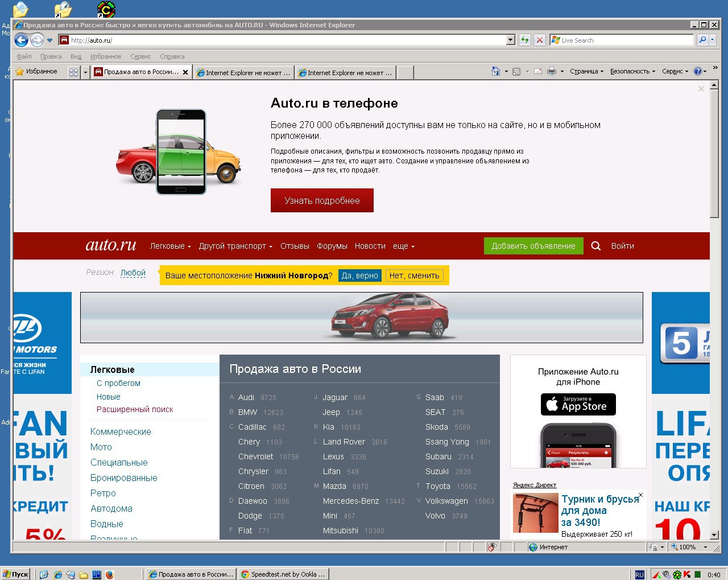This screenshot has width=728, height=580.
Task: Click the Узнать подробнее button
Action: pos(322,200)
